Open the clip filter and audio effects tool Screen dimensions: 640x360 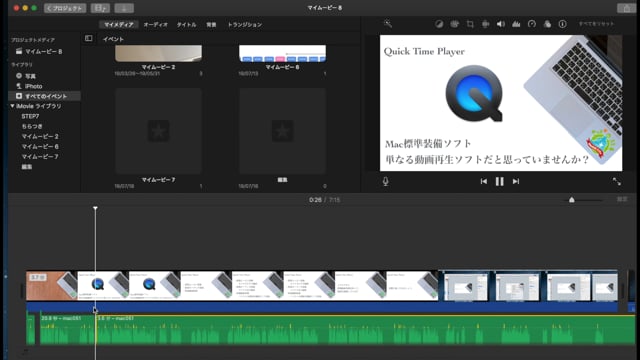point(547,24)
